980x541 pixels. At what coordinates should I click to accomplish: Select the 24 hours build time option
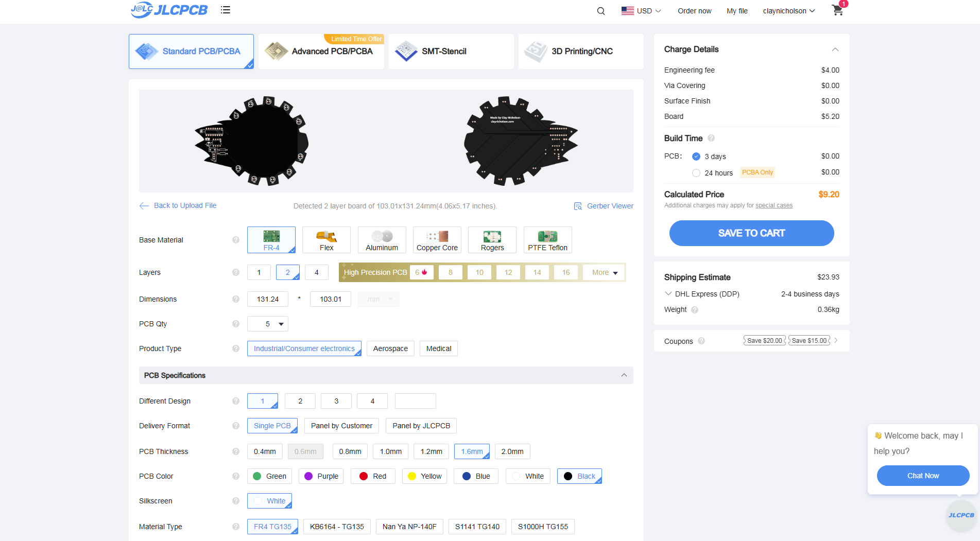pyautogui.click(x=696, y=173)
